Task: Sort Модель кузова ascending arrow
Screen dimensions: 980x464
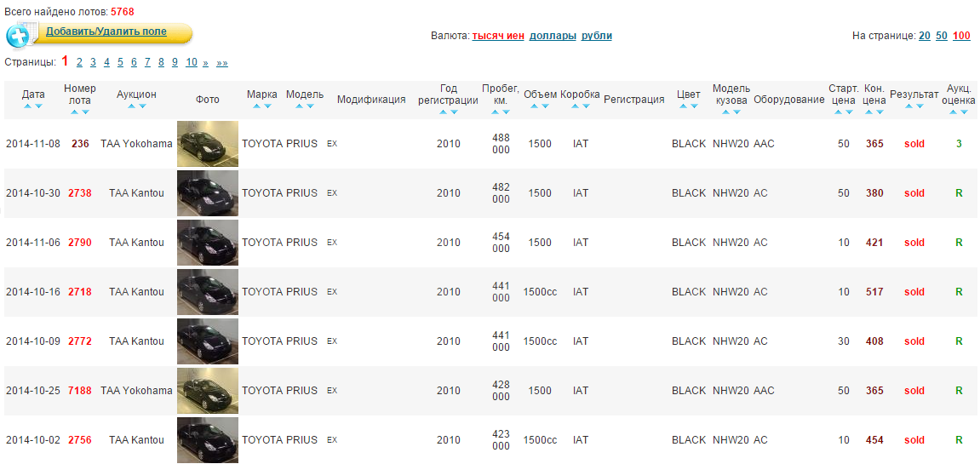Action: pyautogui.click(x=725, y=112)
